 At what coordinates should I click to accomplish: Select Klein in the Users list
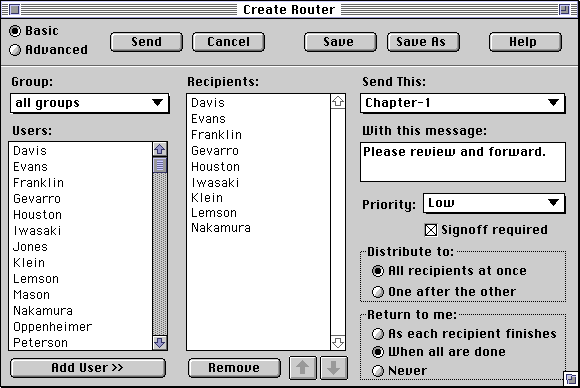coord(80,263)
